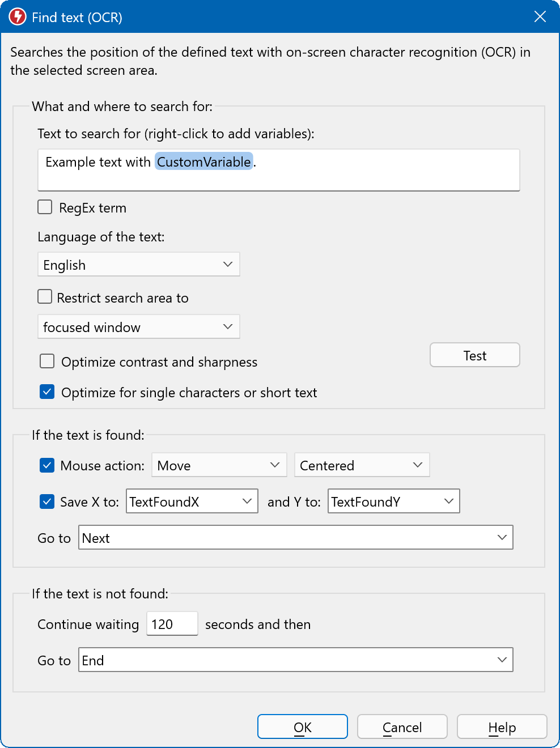Check the Restrict search area to option
Viewport: 560px width, 748px height.
click(x=45, y=297)
